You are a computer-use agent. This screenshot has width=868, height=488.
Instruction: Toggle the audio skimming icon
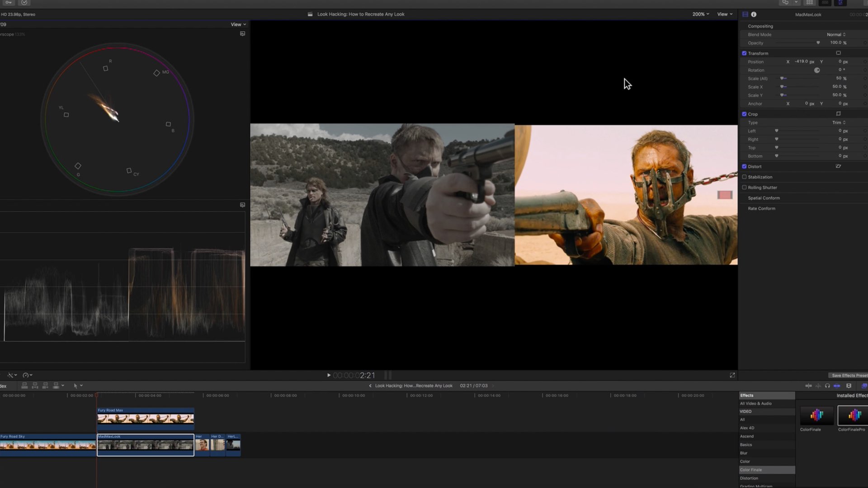tap(818, 386)
